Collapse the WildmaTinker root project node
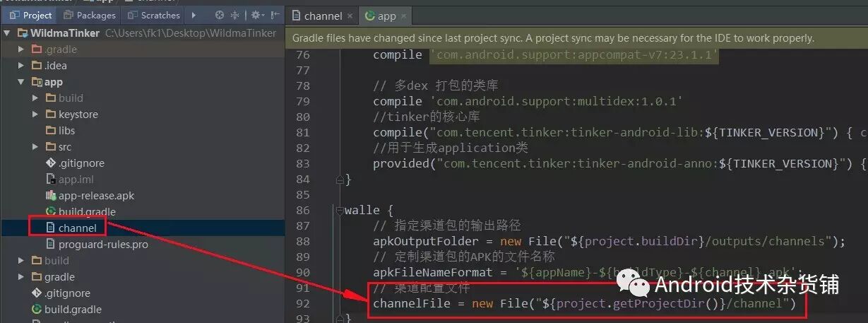The height and width of the screenshot is (323, 868). pos(7,33)
